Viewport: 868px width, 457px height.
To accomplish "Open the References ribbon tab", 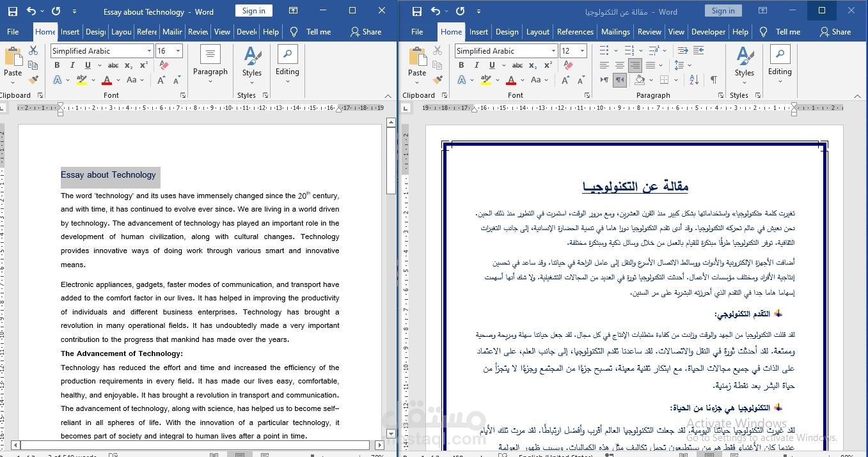I will point(575,31).
